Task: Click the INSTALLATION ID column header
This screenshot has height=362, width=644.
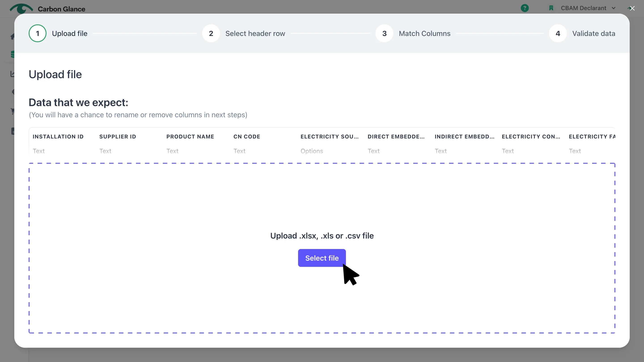Action: click(x=58, y=137)
